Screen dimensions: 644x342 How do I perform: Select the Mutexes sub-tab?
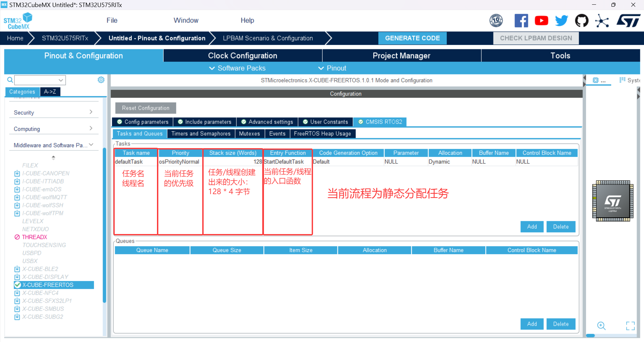[250, 133]
